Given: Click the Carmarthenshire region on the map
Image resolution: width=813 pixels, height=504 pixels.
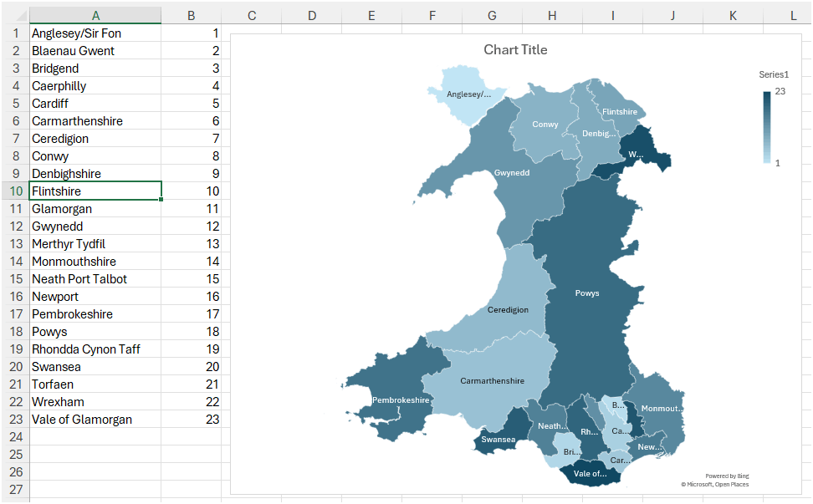Looking at the screenshot, I should click(x=492, y=380).
